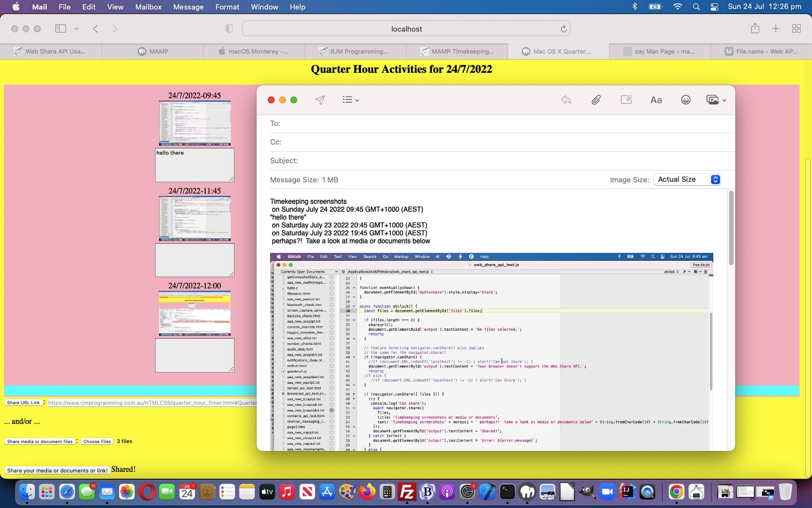Open FileZilla from the Dock
This screenshot has width=812, height=508.
click(x=407, y=492)
